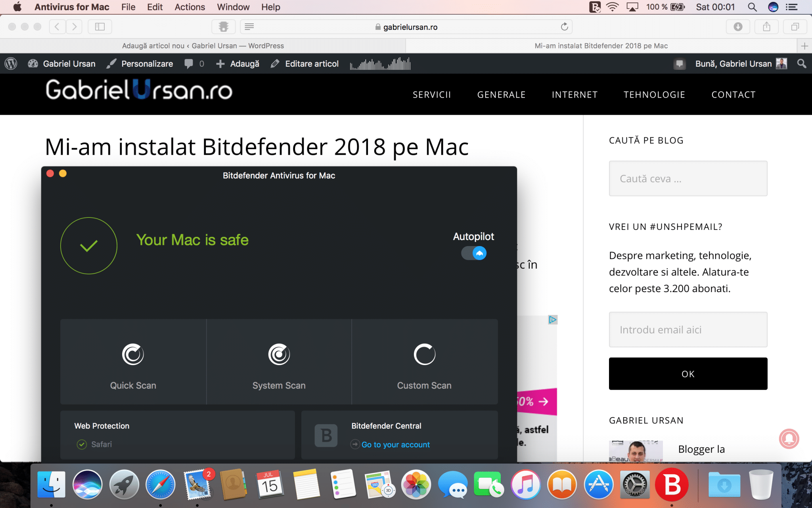Click Personalizare in the admin bar
The width and height of the screenshot is (812, 508).
(140, 63)
